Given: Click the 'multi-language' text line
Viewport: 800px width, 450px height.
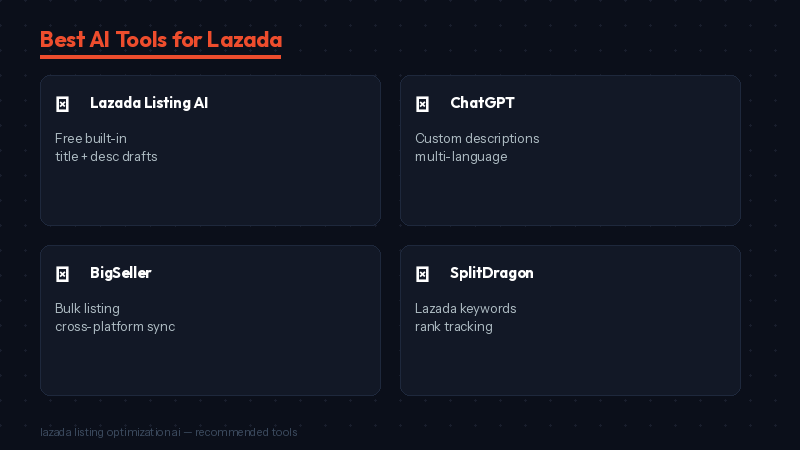Looking at the screenshot, I should 461,156.
